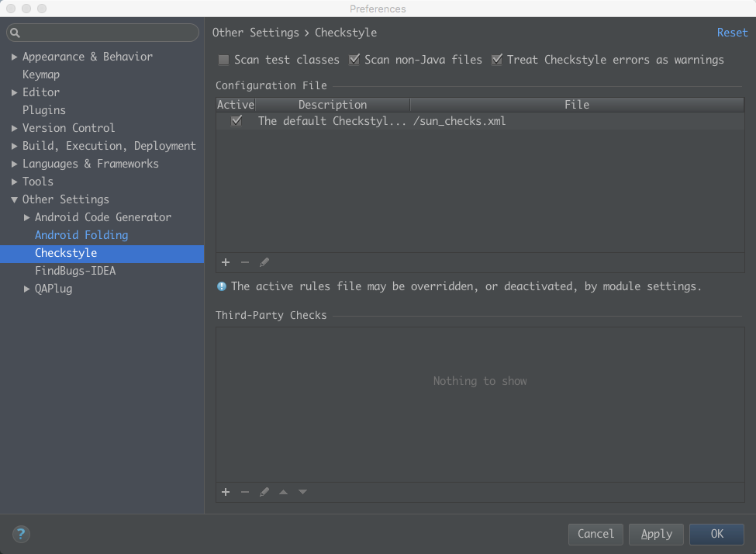This screenshot has width=756, height=554.
Task: Click the remove configuration file minus icon
Action: (245, 262)
